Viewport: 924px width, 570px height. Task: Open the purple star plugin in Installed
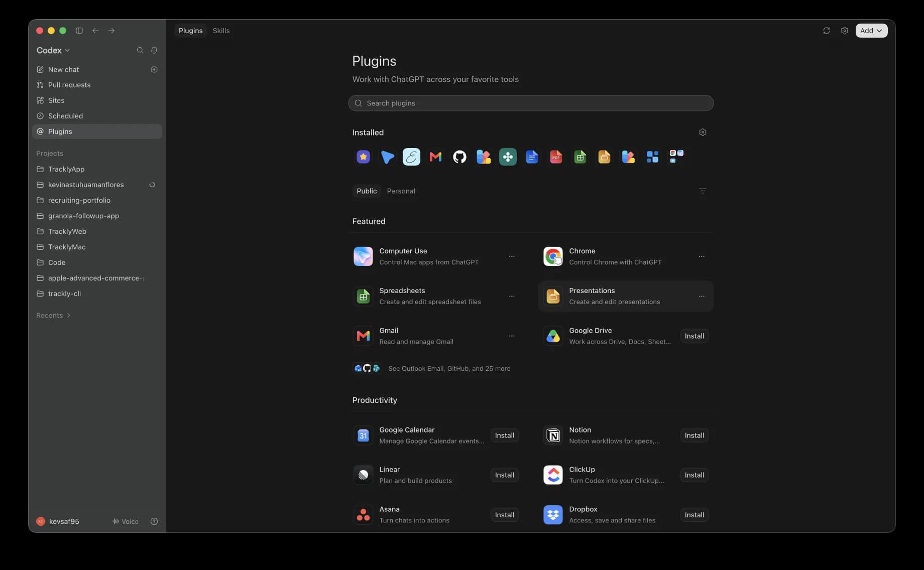(363, 157)
